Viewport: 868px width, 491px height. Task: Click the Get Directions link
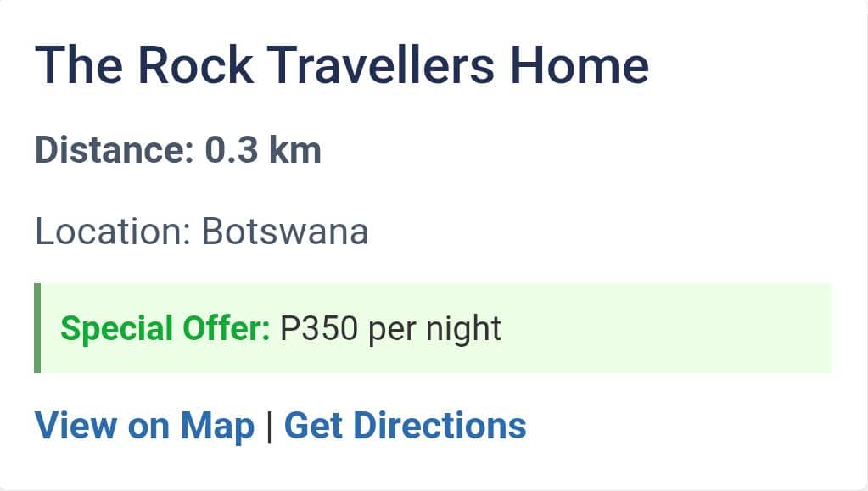pos(405,425)
